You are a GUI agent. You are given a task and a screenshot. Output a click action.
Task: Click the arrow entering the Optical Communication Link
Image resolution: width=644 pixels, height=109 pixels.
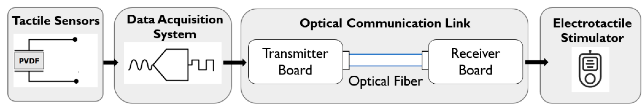pyautogui.click(x=234, y=62)
